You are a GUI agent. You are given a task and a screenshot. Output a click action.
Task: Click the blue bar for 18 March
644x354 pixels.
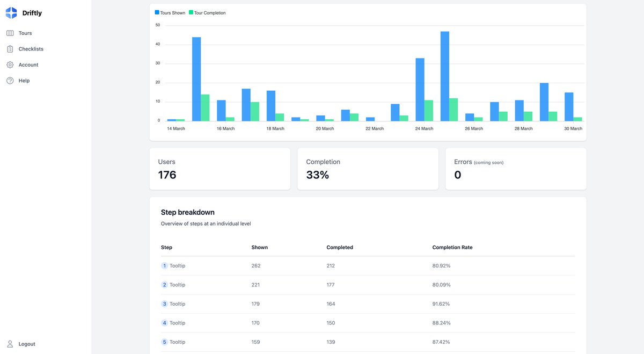pyautogui.click(x=271, y=105)
